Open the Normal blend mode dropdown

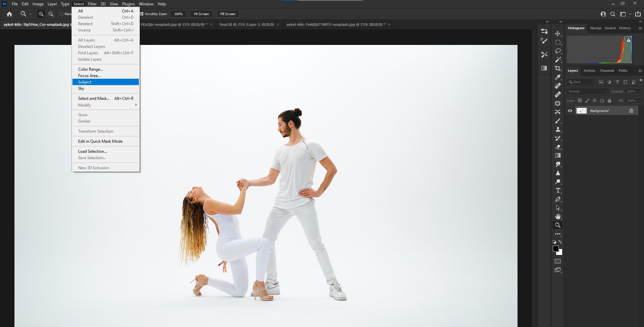tap(587, 91)
